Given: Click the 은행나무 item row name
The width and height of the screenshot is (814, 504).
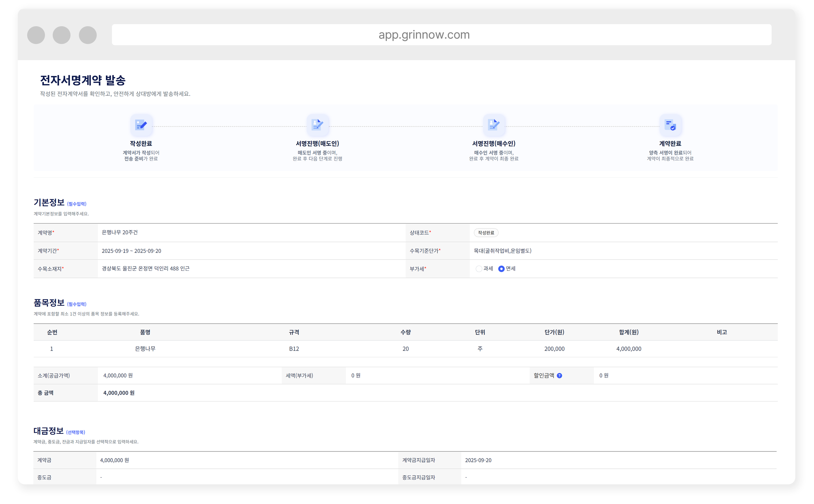Looking at the screenshot, I should [x=145, y=349].
